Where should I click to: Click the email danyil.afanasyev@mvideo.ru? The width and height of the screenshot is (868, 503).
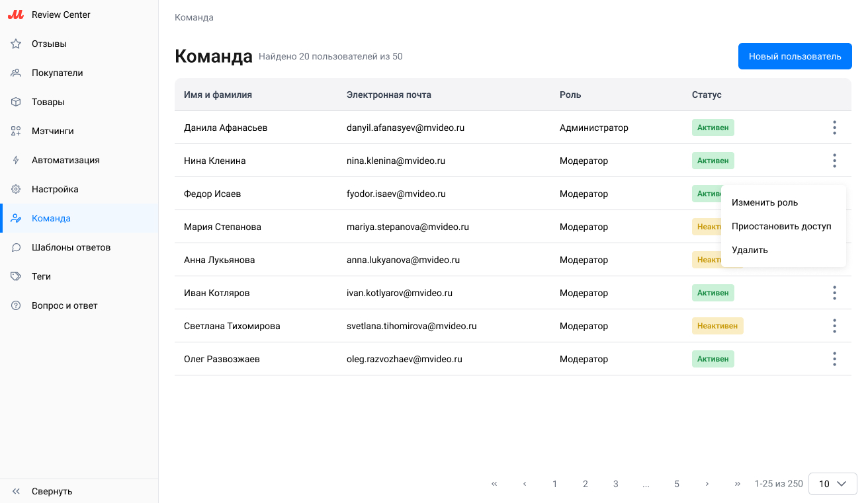pos(406,128)
